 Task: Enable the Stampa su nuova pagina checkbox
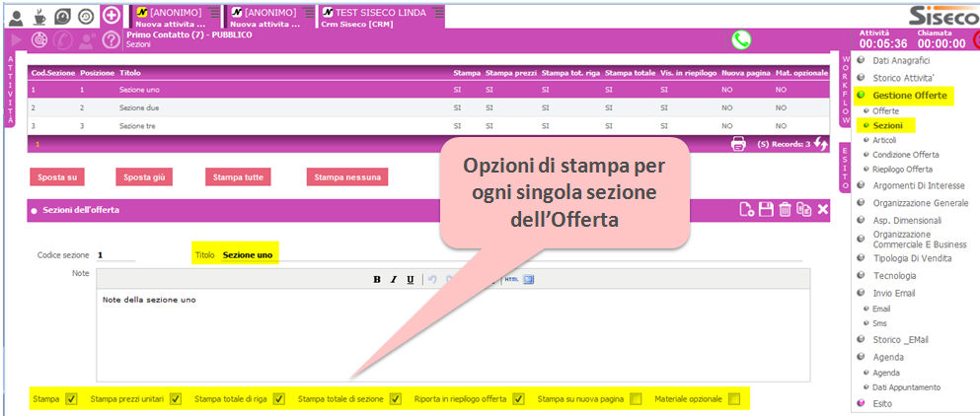tap(636, 399)
